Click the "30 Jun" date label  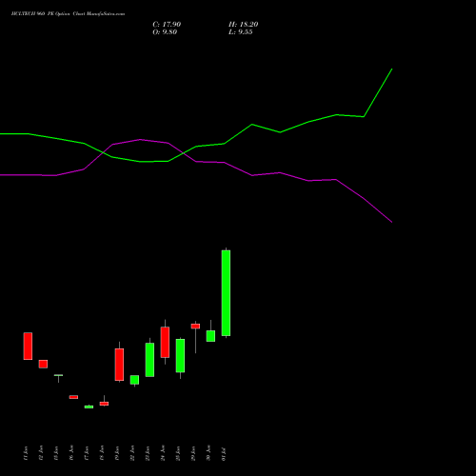click(208, 453)
